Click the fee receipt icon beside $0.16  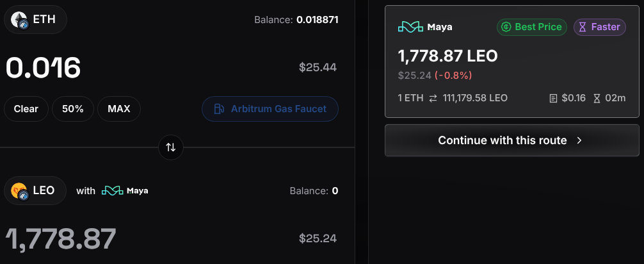click(x=553, y=98)
